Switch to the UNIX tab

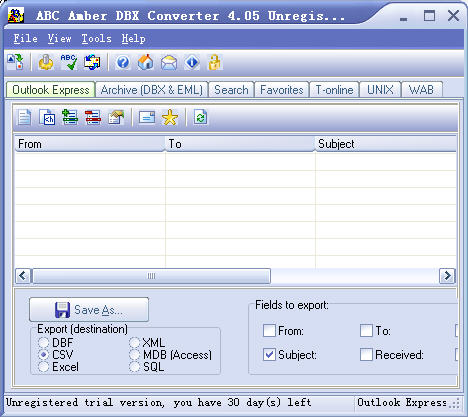pos(380,90)
